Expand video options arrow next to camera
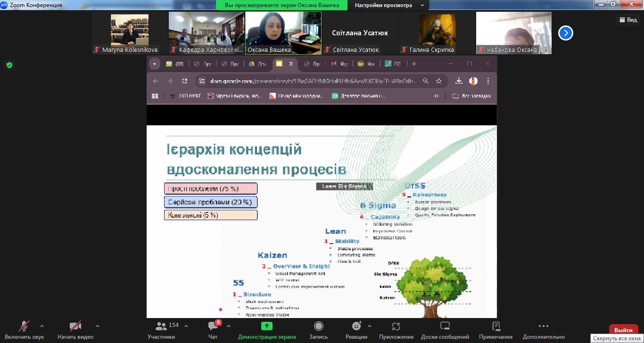Image resolution: width=644 pixels, height=343 pixels. coord(98,326)
